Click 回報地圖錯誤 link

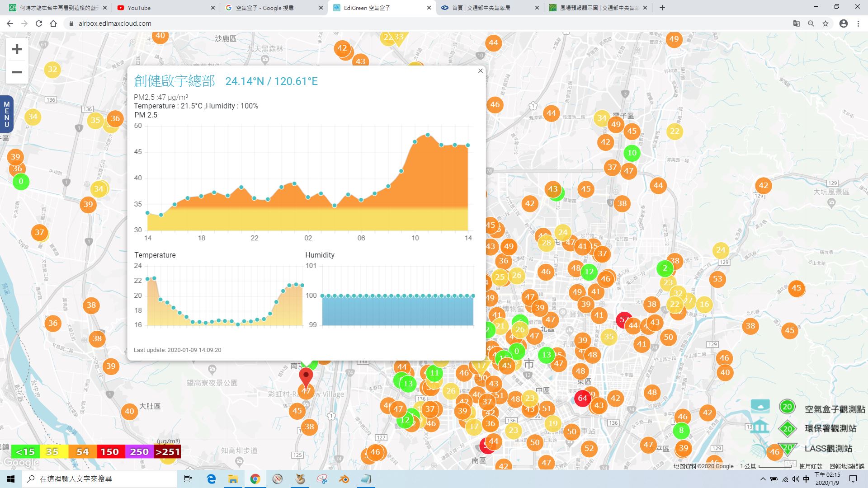pos(847,466)
